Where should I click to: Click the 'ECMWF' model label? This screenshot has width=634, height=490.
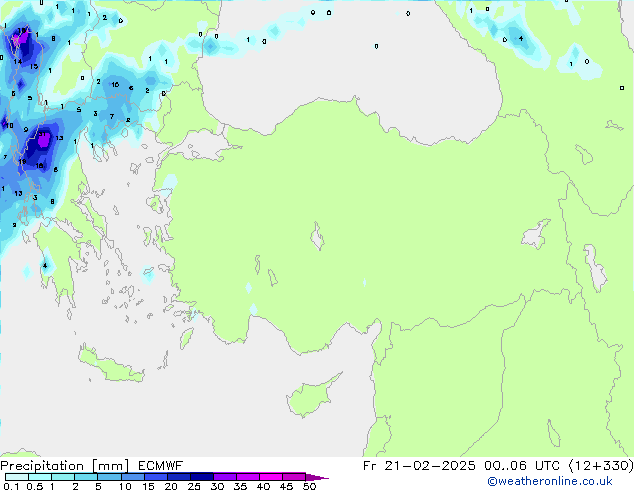(x=161, y=466)
